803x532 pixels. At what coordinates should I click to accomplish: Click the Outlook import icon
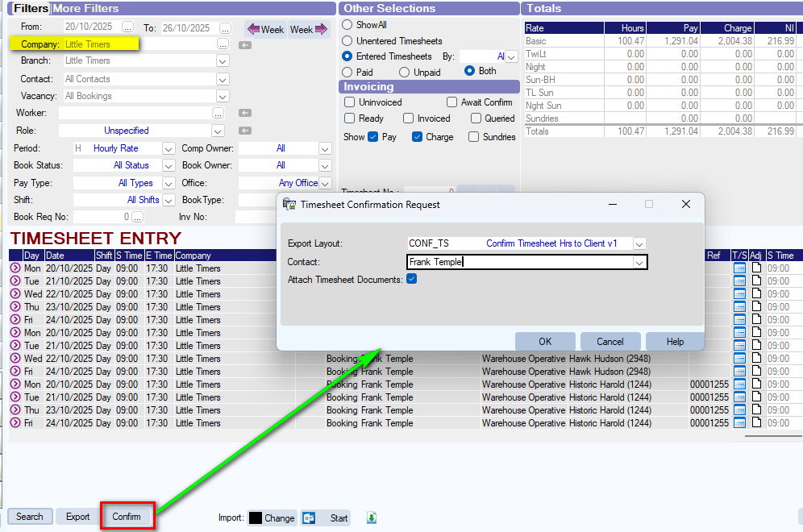(309, 517)
